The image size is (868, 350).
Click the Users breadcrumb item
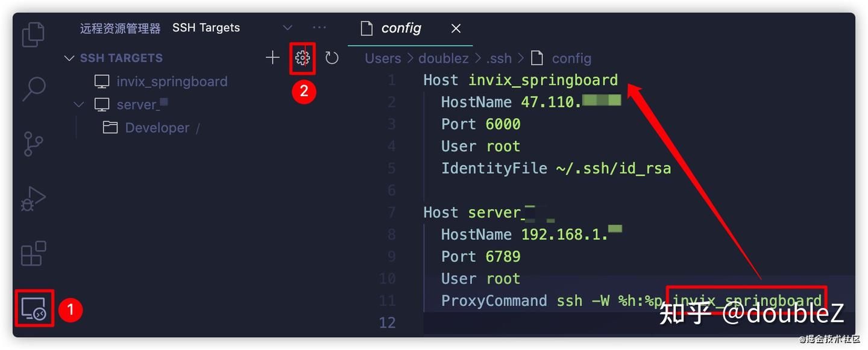[383, 58]
